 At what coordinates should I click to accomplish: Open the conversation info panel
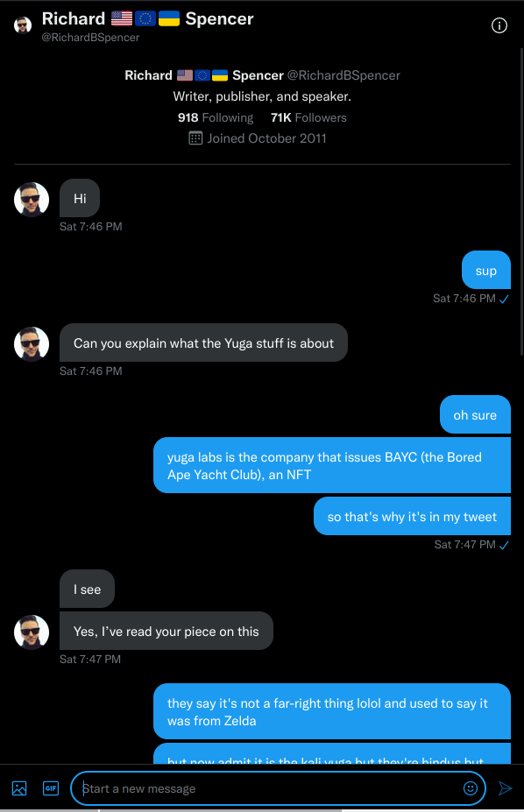[499, 25]
